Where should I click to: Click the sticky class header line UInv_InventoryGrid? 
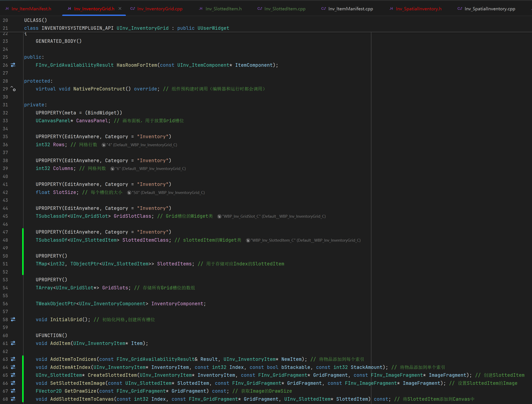pyautogui.click(x=142, y=28)
